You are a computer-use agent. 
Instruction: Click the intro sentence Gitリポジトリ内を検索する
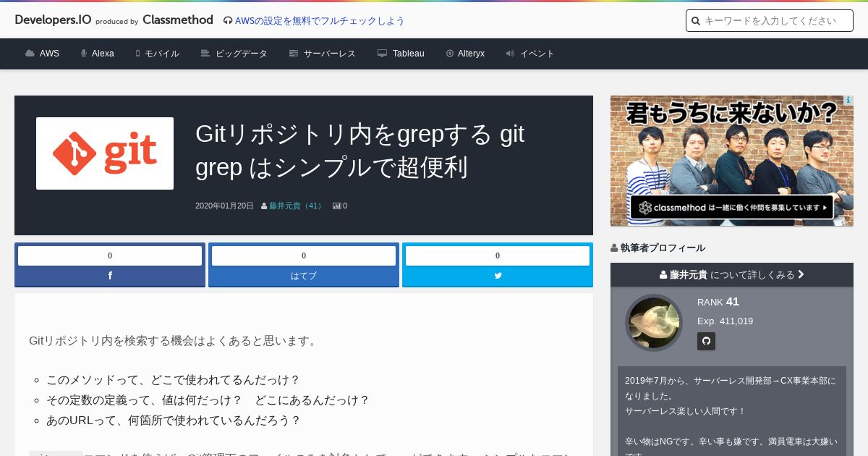tap(174, 340)
